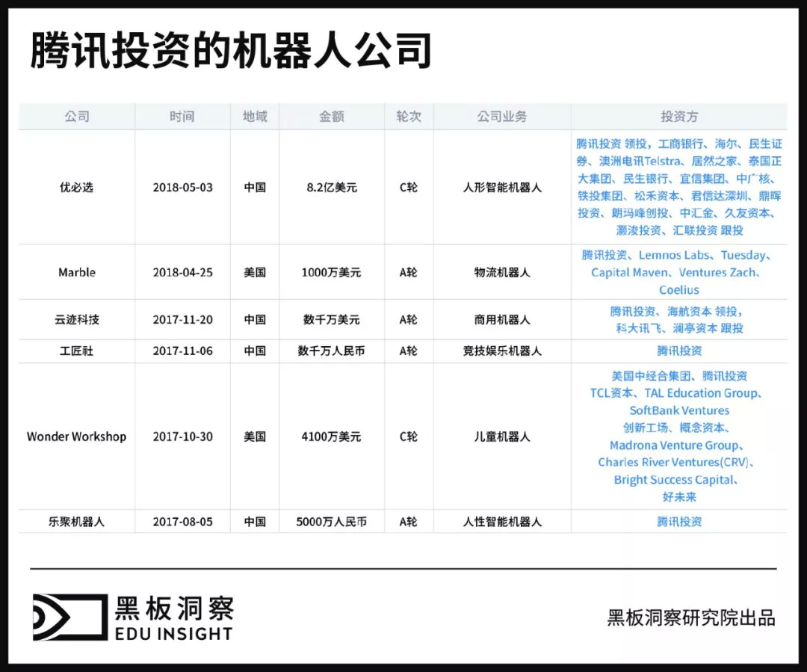Viewport: 807px width, 672px height.
Task: Click 腾讯投资 link in 工匠社 row
Action: [x=679, y=351]
